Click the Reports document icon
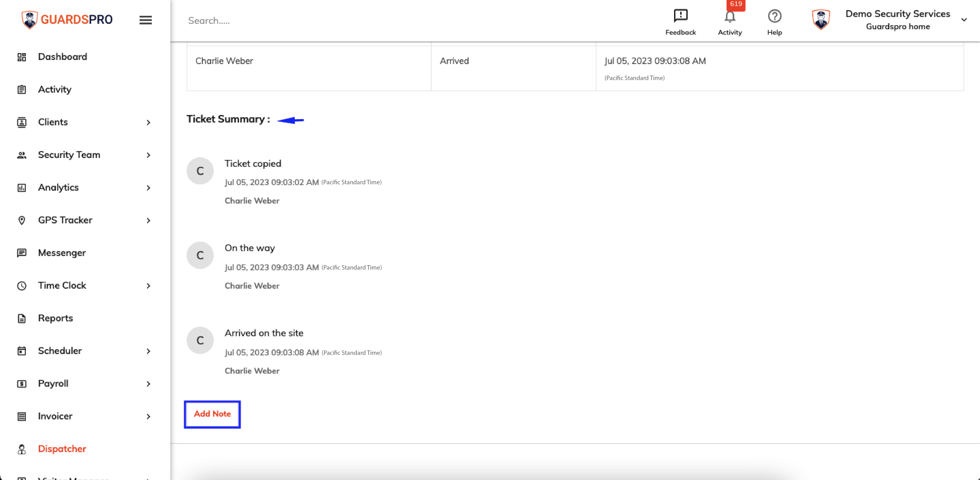The image size is (980, 480). [x=22, y=318]
